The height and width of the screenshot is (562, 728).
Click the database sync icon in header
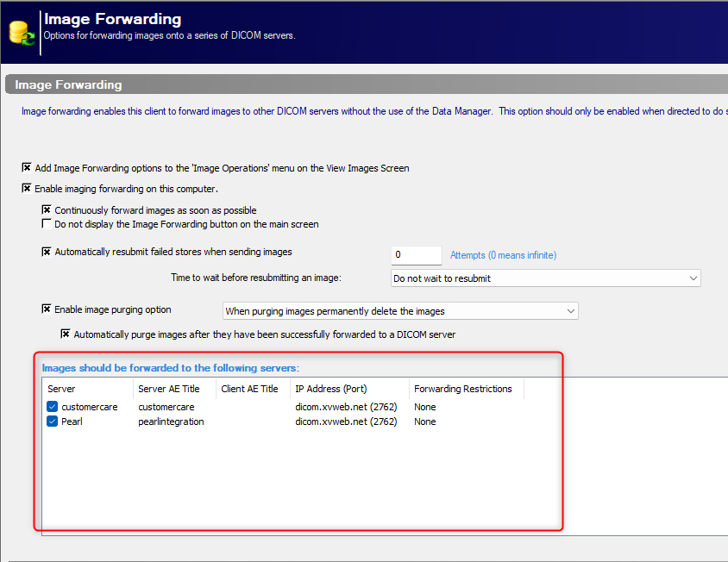pyautogui.click(x=22, y=34)
